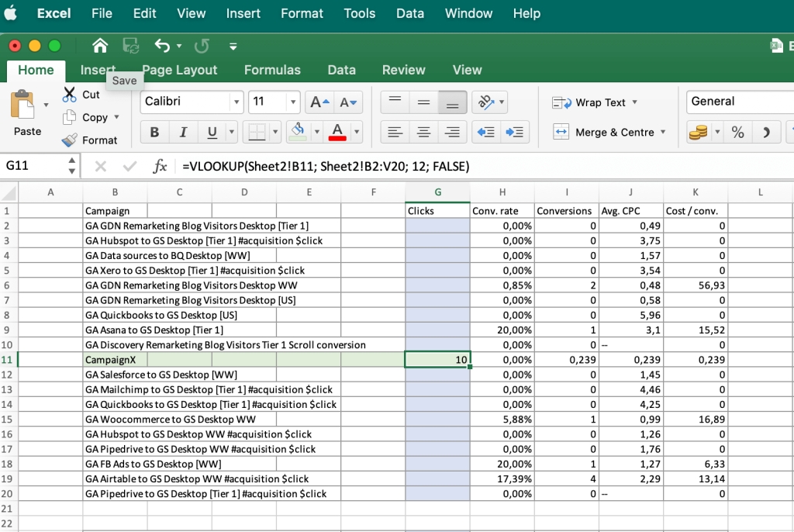The width and height of the screenshot is (794, 532).
Task: Click the currency coins icon
Action: coord(699,133)
